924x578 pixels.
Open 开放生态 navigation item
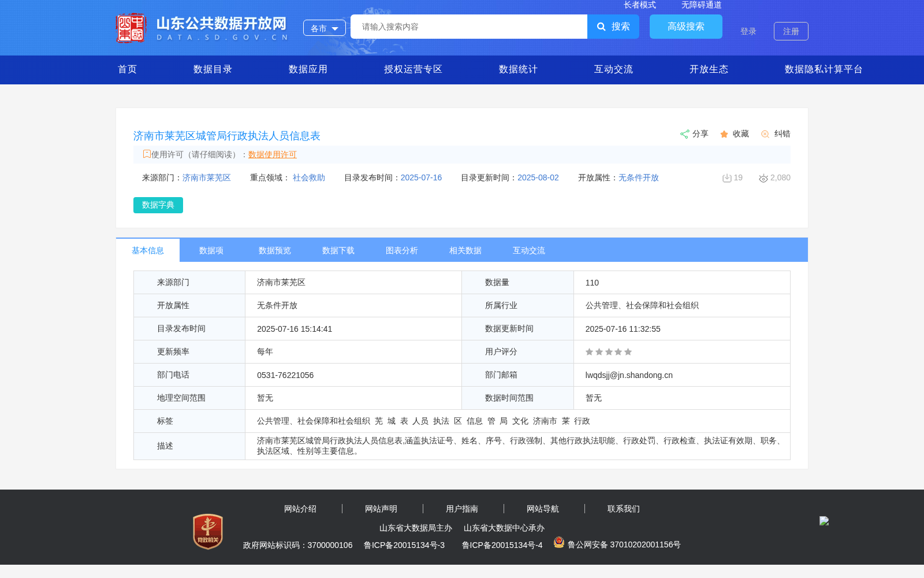click(709, 69)
